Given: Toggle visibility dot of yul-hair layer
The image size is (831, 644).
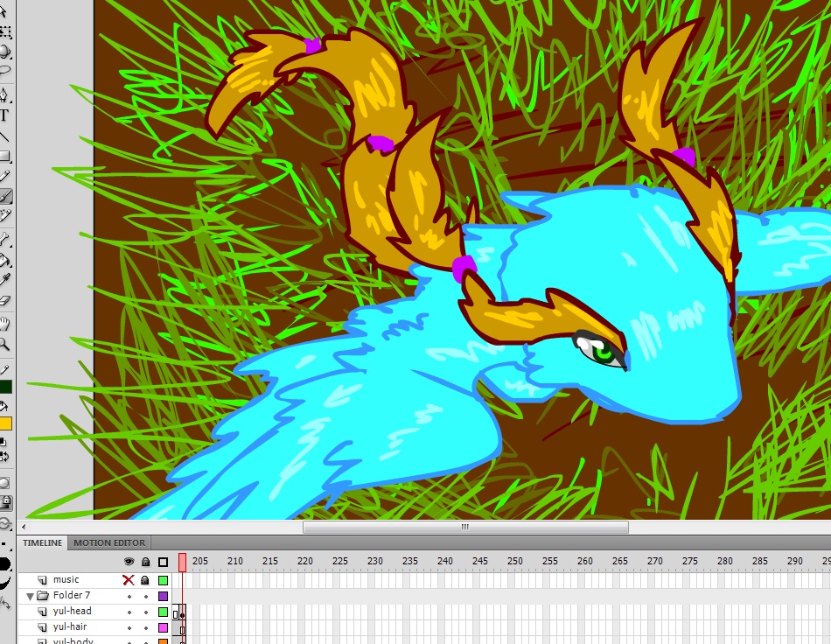Looking at the screenshot, I should 129,627.
